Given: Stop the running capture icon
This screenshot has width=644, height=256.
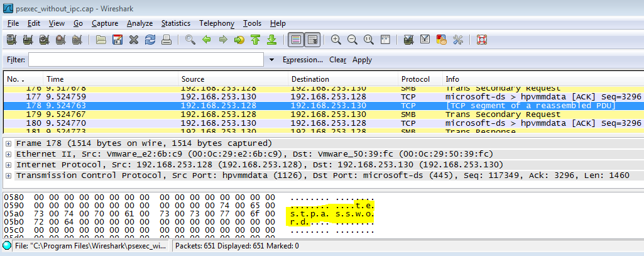Looking at the screenshot, I should [61, 40].
